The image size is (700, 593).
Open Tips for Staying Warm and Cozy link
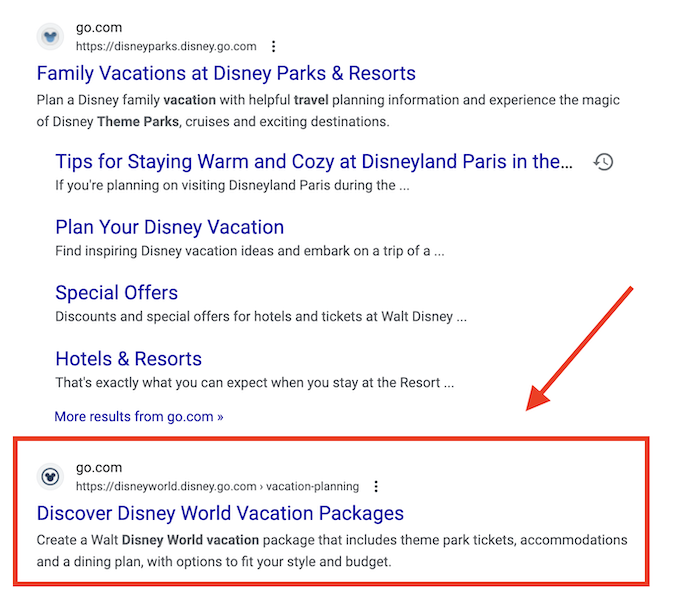click(x=314, y=162)
